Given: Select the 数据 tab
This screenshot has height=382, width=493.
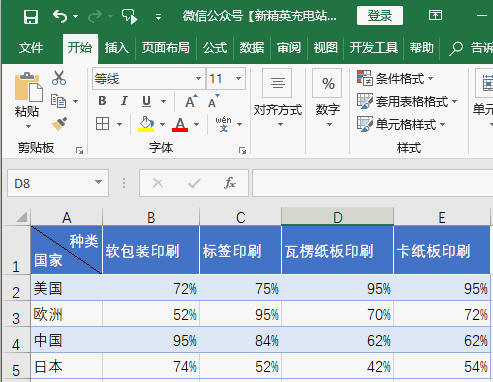Looking at the screenshot, I should [252, 48].
